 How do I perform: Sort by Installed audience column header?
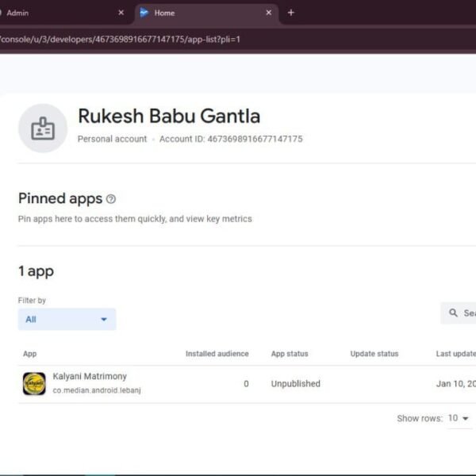tap(217, 354)
